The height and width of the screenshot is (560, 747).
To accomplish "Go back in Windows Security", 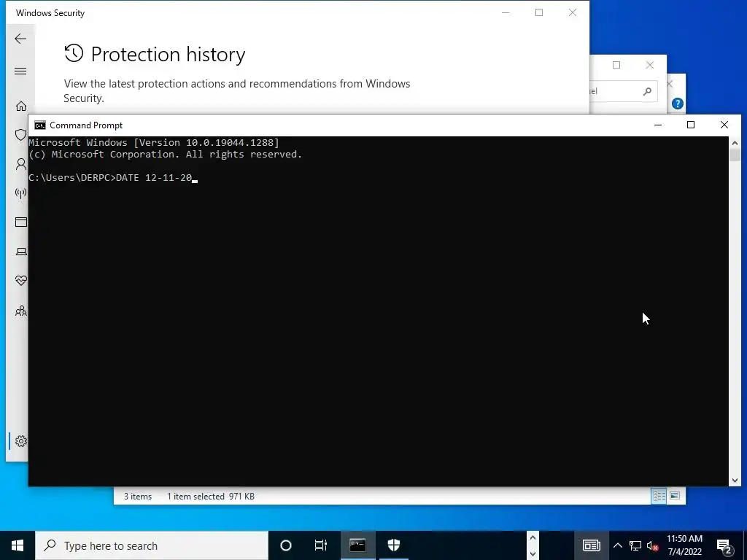I will [20, 39].
